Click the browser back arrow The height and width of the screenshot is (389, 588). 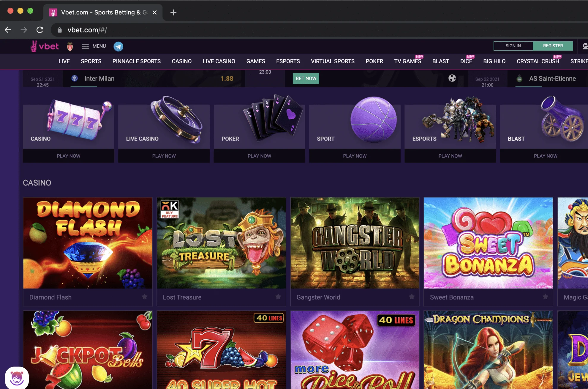coord(8,30)
